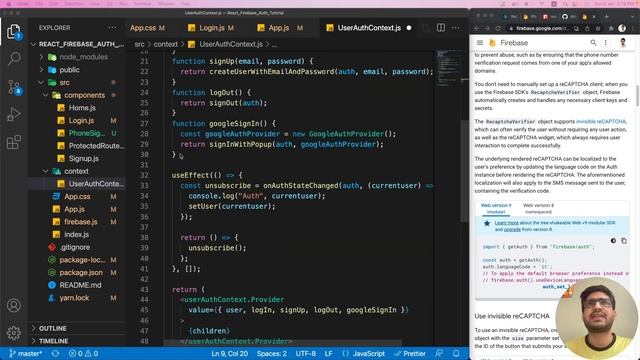Open new browser tab

tap(607, 17)
